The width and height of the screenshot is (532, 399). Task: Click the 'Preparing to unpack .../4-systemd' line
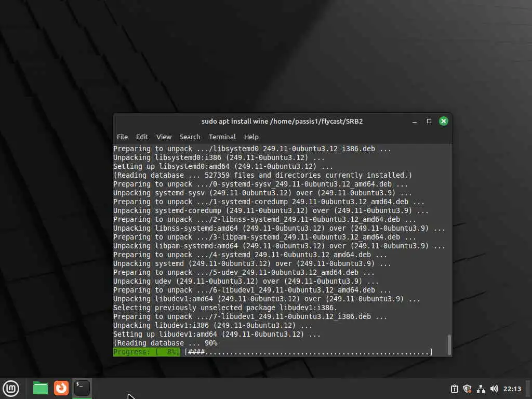pyautogui.click(x=250, y=255)
